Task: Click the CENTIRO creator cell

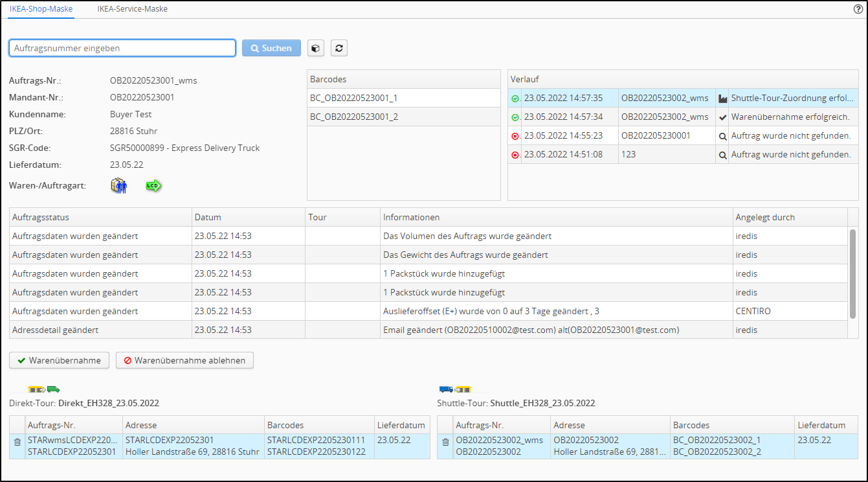Action: click(x=790, y=311)
